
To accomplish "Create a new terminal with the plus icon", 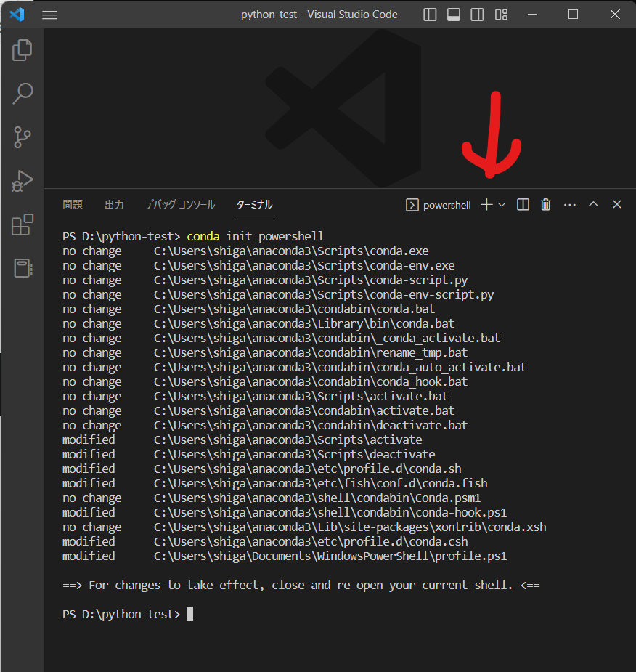I will (485, 204).
